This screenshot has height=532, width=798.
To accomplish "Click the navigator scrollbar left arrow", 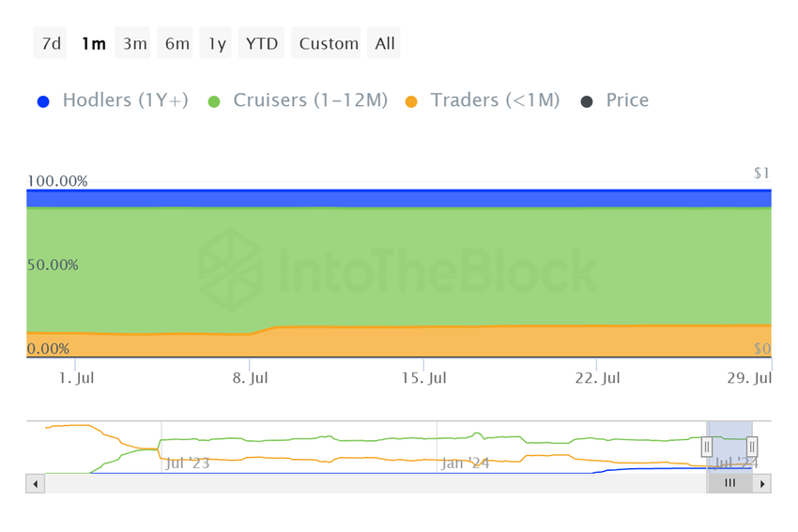I will [36, 484].
